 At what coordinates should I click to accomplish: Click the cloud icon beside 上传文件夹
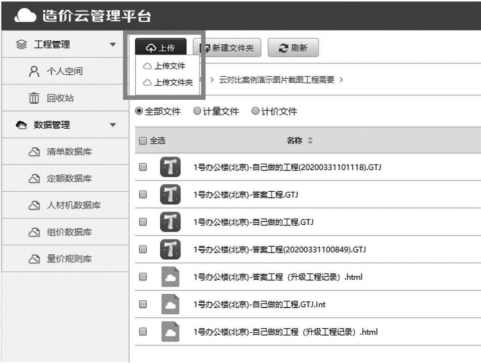coord(147,82)
